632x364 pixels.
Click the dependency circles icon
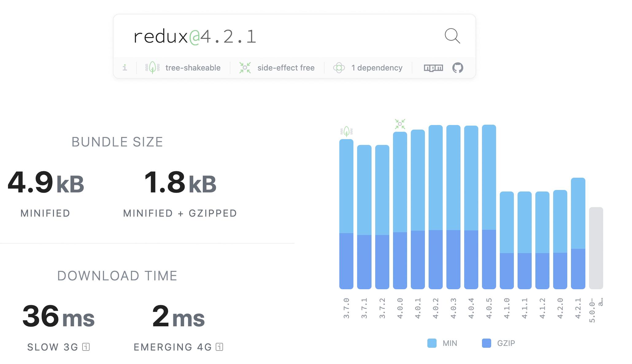tap(339, 68)
